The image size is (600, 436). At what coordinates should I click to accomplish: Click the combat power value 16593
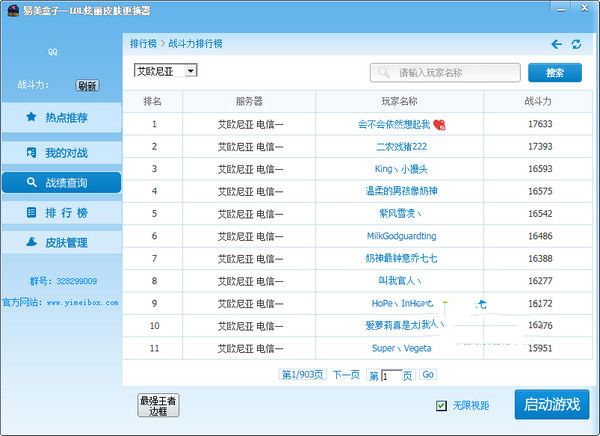pyautogui.click(x=540, y=169)
